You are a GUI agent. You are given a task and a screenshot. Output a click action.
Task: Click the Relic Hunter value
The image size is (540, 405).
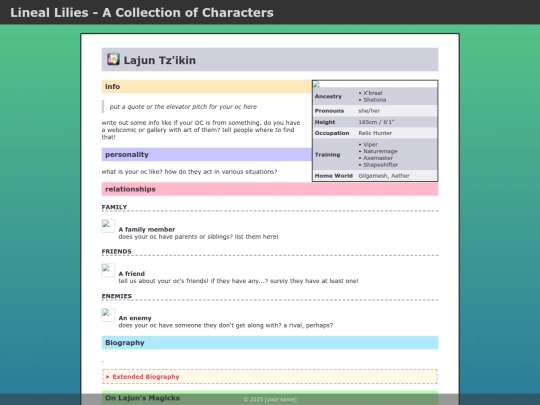click(375, 133)
